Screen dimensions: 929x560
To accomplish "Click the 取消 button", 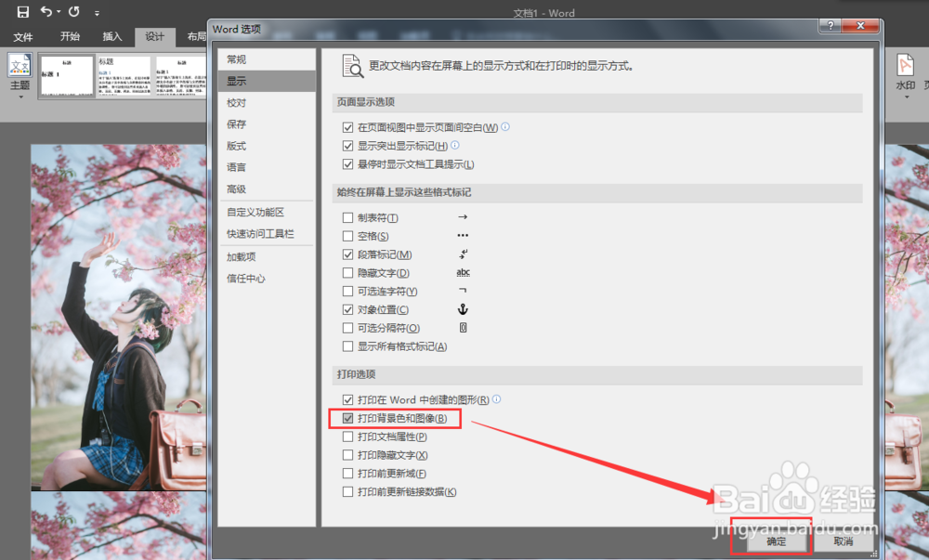I will pos(844,543).
